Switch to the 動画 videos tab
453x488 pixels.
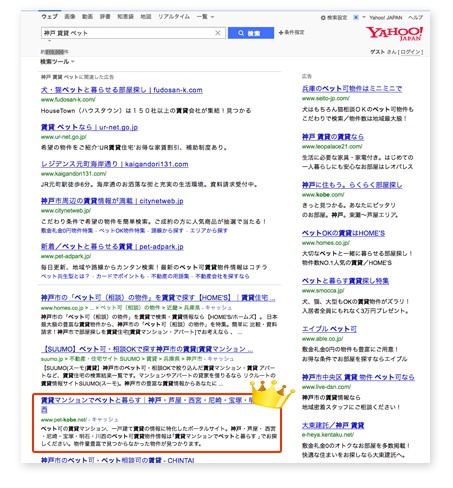[87, 16]
